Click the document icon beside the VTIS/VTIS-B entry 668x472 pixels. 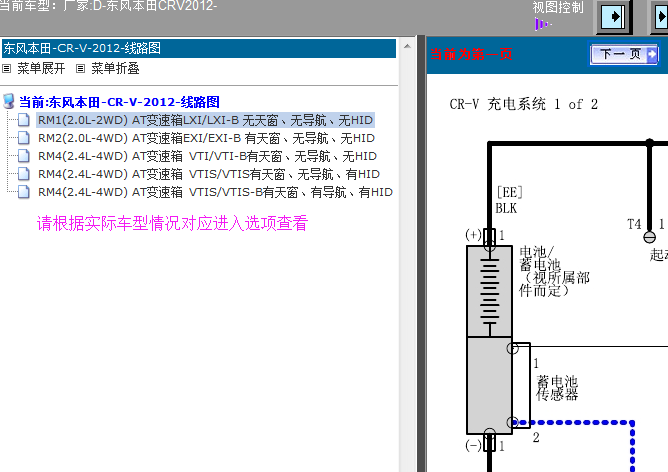coord(24,192)
